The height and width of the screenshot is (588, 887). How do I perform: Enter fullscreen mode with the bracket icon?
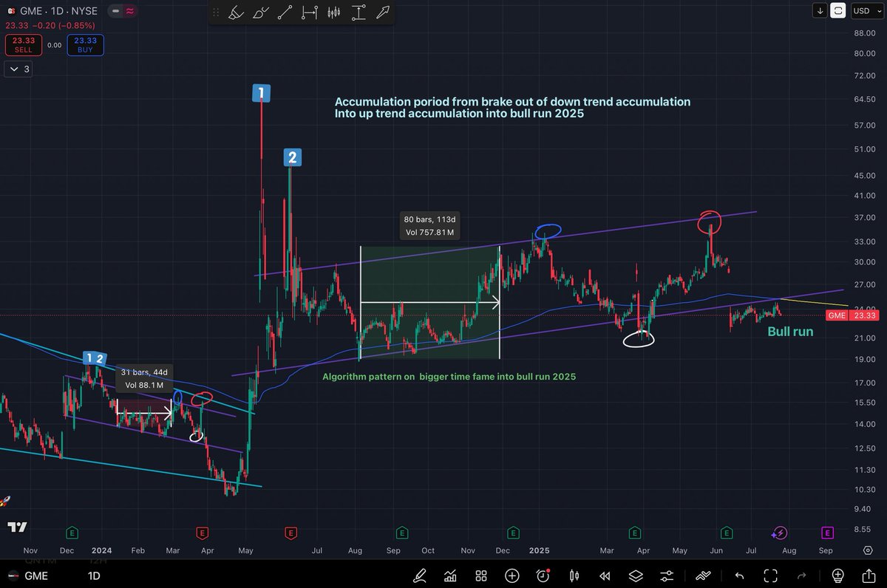[770, 575]
